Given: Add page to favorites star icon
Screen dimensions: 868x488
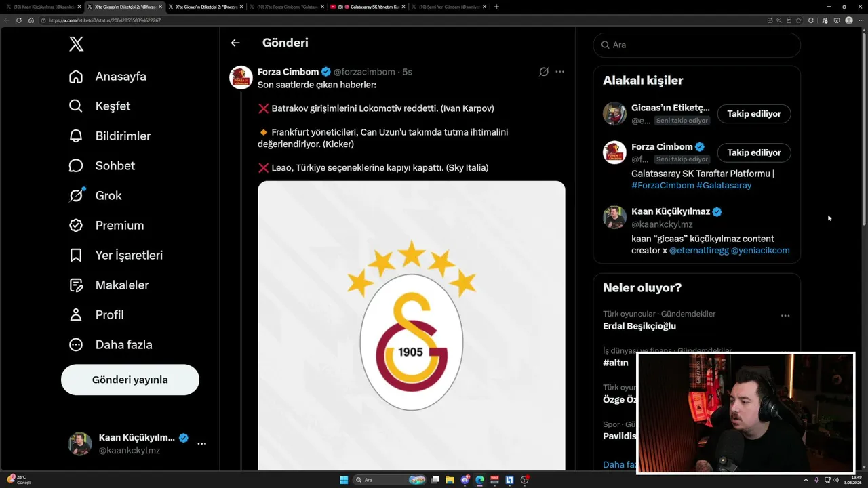Looking at the screenshot, I should click(799, 20).
